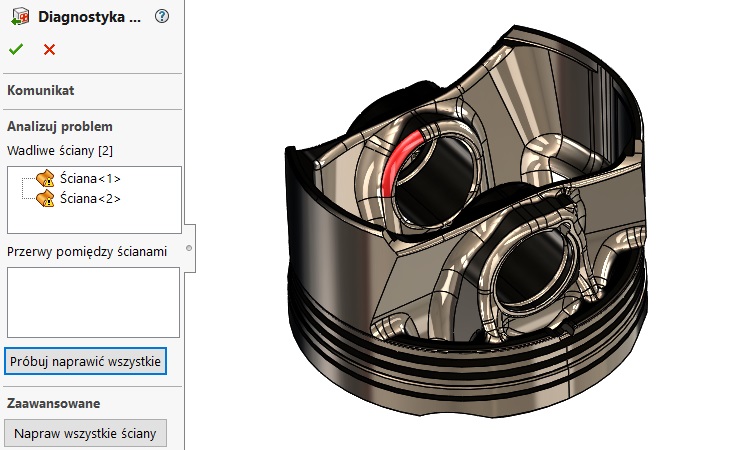Click the Wadliwe ściany [2] label

[60, 151]
